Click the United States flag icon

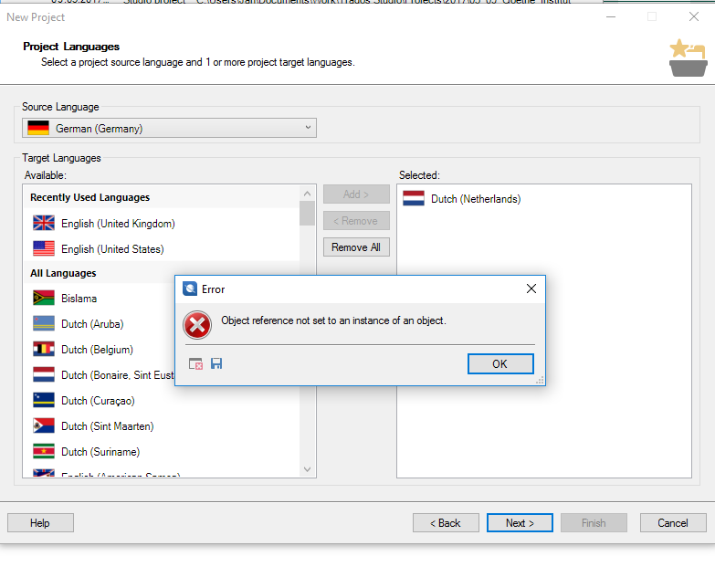[44, 248]
